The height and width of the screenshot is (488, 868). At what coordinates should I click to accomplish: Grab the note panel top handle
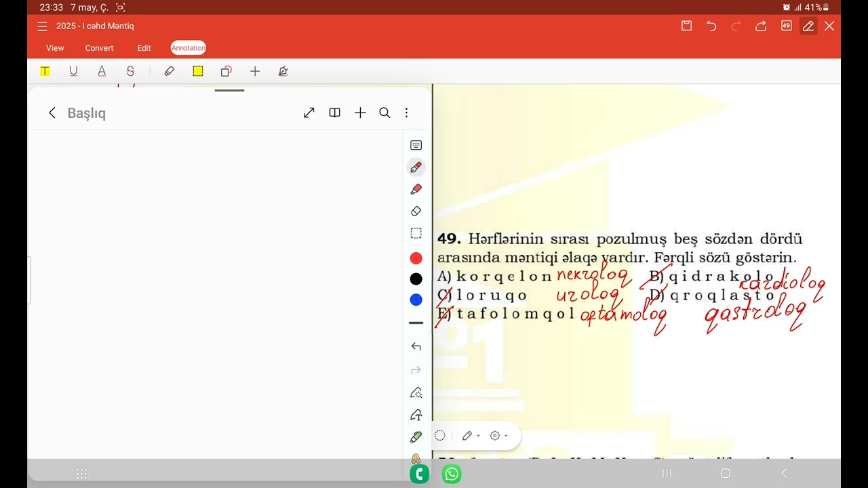point(229,90)
